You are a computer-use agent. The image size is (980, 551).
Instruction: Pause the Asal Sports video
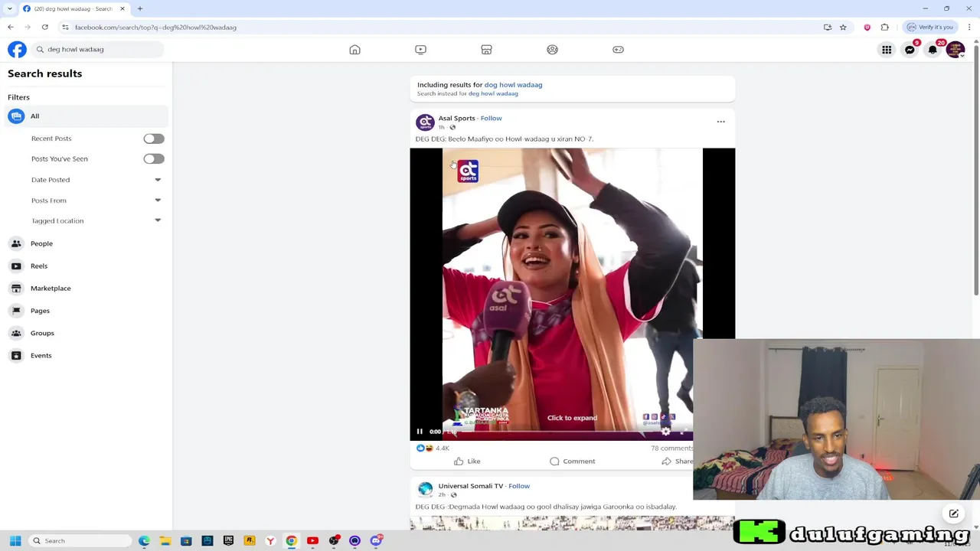tap(420, 432)
